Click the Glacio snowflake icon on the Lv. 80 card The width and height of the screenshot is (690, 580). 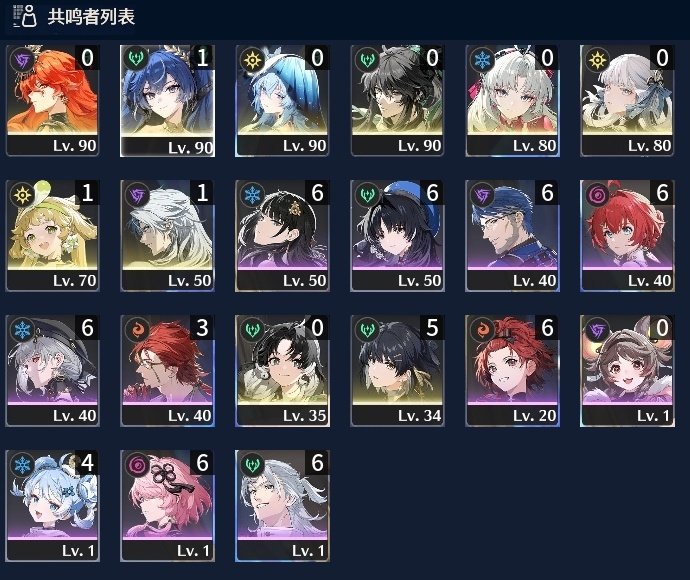point(482,59)
